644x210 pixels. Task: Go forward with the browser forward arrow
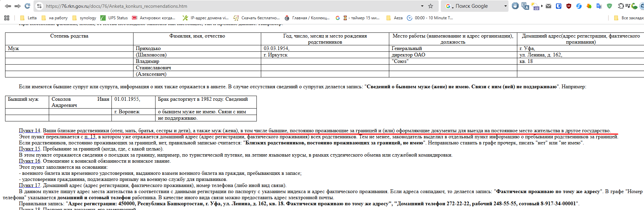(18, 6)
